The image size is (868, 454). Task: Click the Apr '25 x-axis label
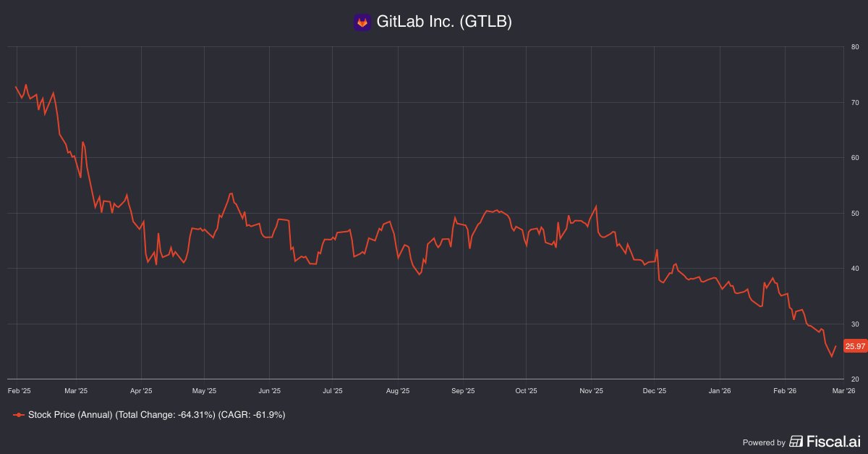(141, 390)
